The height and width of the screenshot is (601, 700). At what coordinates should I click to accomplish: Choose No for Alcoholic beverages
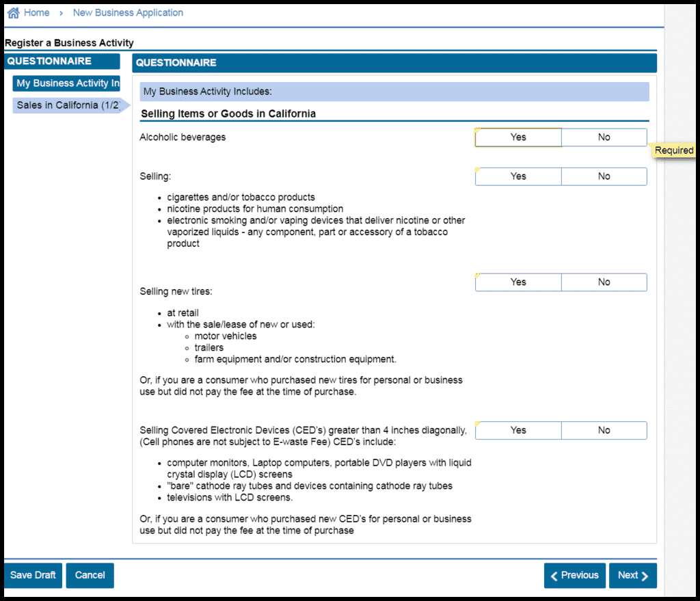(x=604, y=137)
